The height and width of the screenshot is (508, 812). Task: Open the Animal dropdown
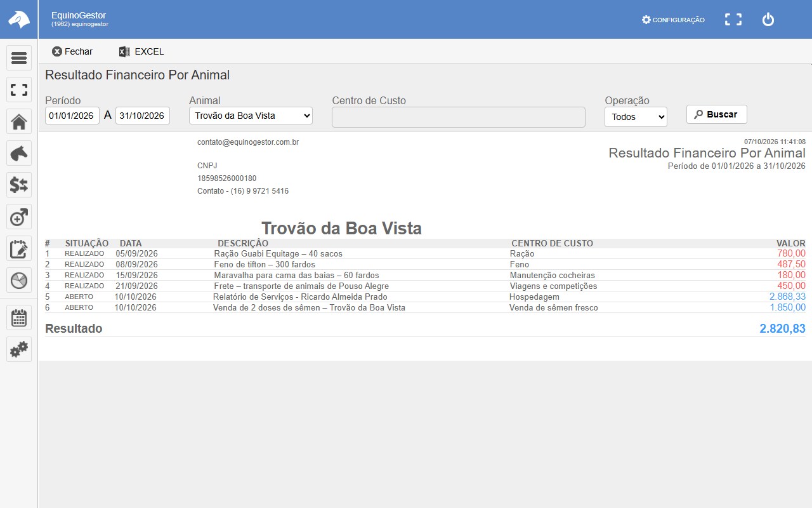pos(251,116)
